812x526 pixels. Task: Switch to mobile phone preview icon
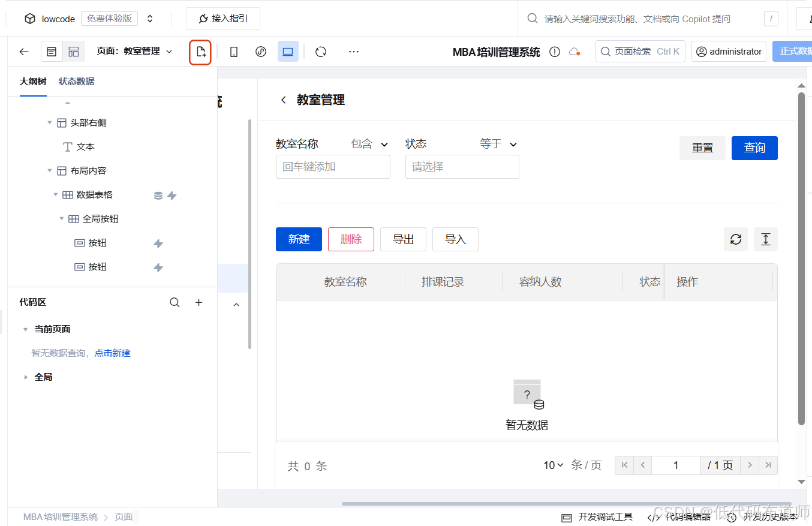(x=233, y=52)
